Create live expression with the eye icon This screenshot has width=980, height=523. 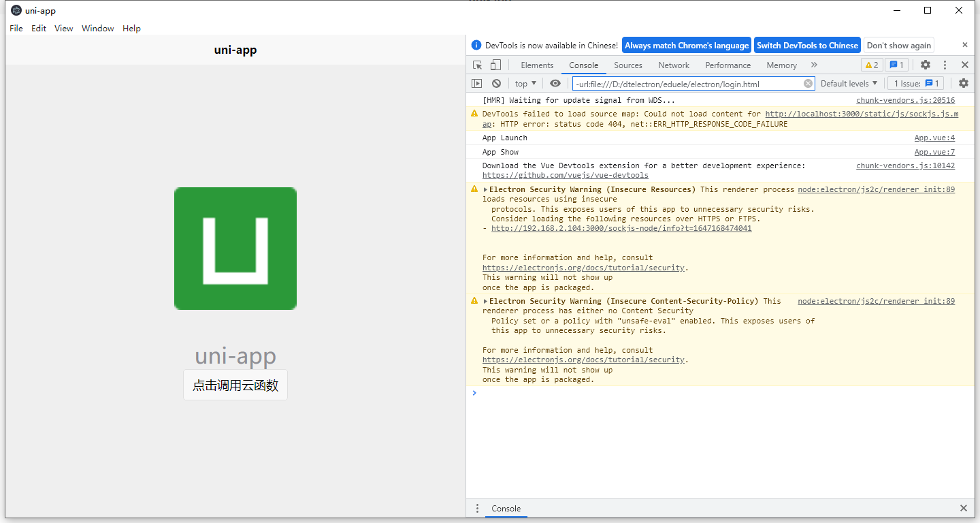[555, 84]
